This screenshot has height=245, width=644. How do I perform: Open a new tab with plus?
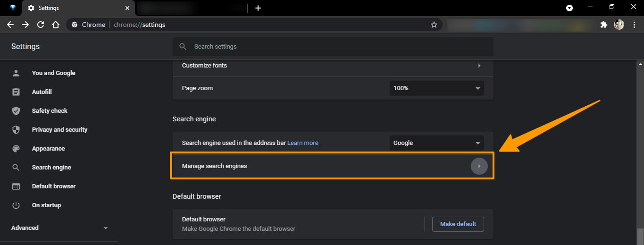[258, 8]
